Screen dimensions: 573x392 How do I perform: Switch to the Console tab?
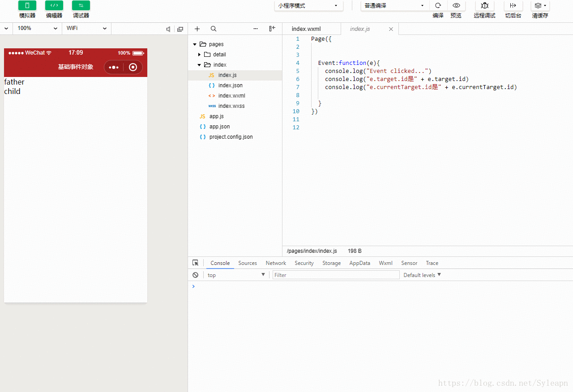(220, 263)
